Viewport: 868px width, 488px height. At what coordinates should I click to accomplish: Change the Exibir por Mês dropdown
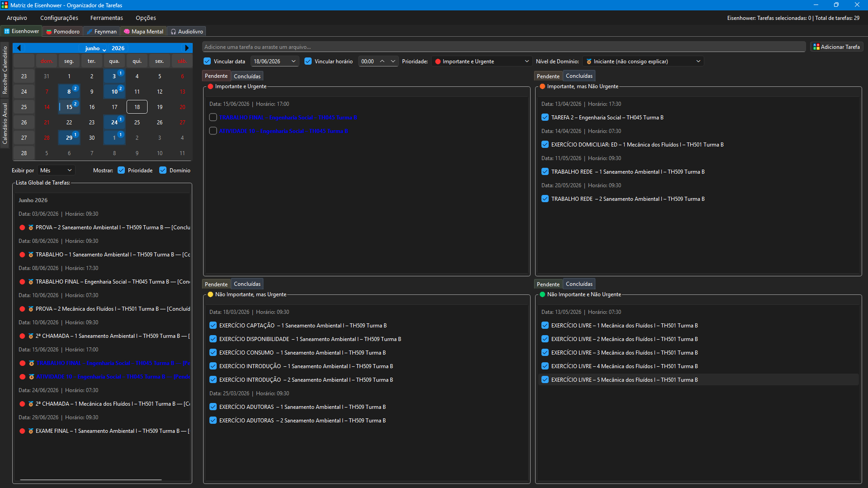56,170
